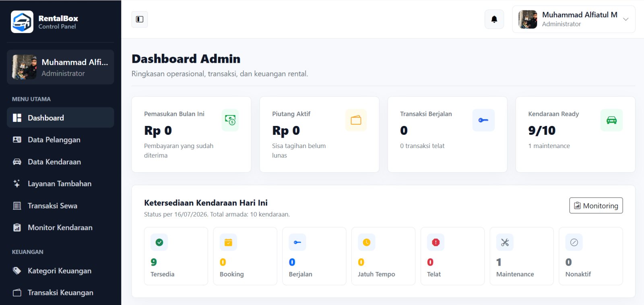
Task: Click "Rp 0" under Piutang Aktif
Action: coord(286,130)
